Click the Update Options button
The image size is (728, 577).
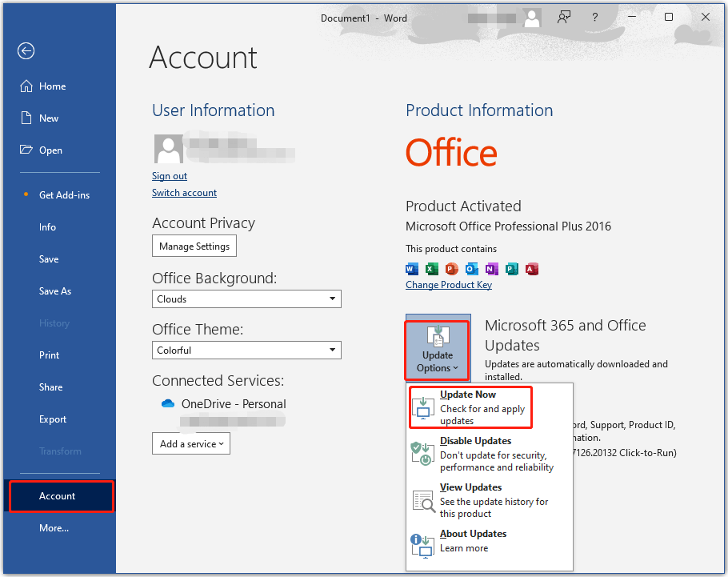tap(438, 348)
